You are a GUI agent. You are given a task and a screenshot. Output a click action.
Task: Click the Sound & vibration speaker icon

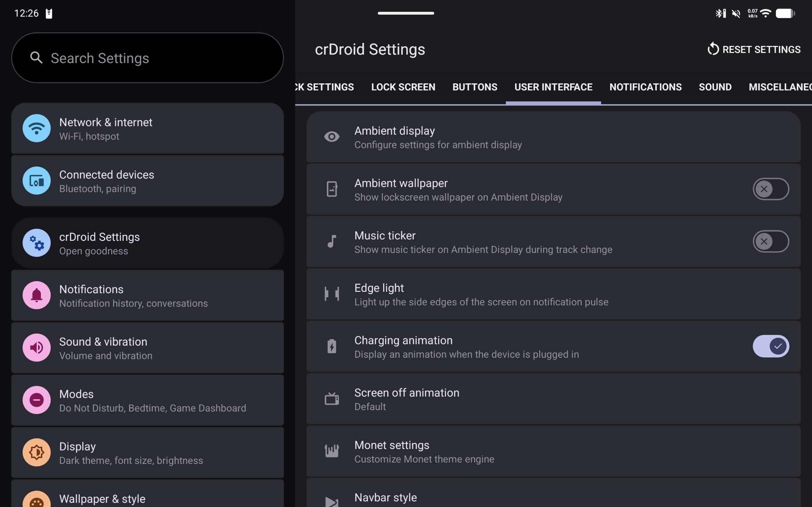click(36, 347)
